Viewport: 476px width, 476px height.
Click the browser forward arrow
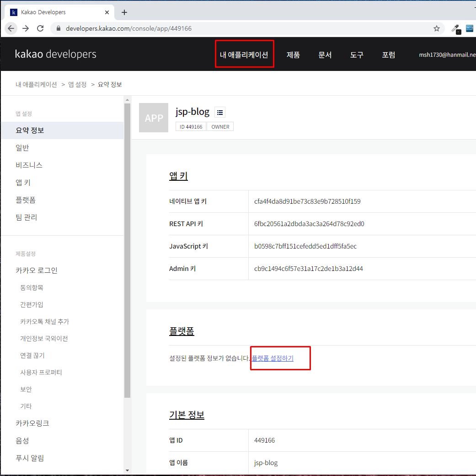coord(26,28)
